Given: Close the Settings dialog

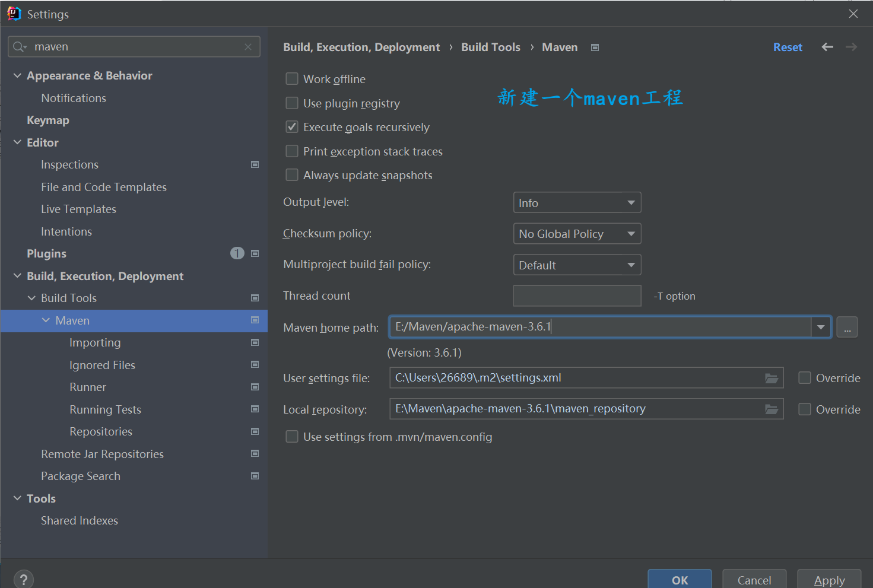Looking at the screenshot, I should (853, 14).
